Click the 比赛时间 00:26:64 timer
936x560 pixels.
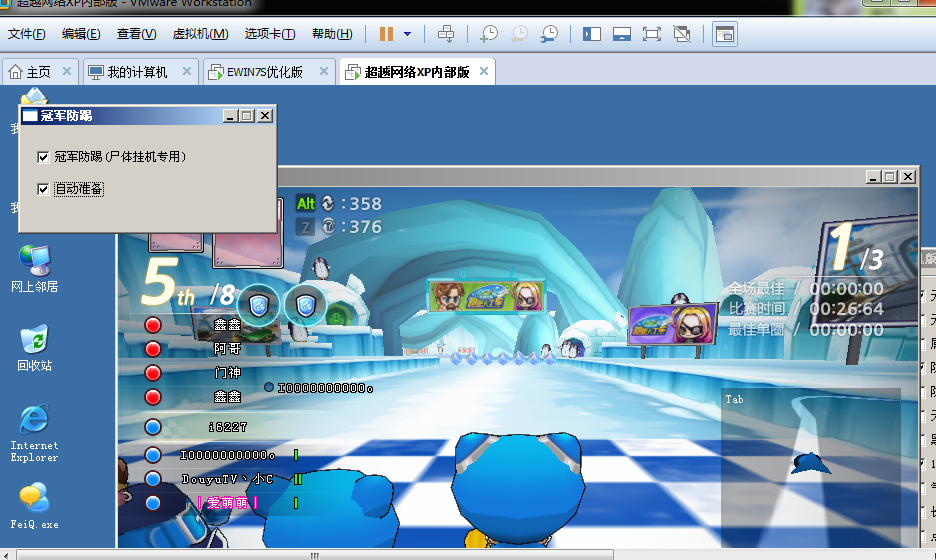[x=806, y=309]
